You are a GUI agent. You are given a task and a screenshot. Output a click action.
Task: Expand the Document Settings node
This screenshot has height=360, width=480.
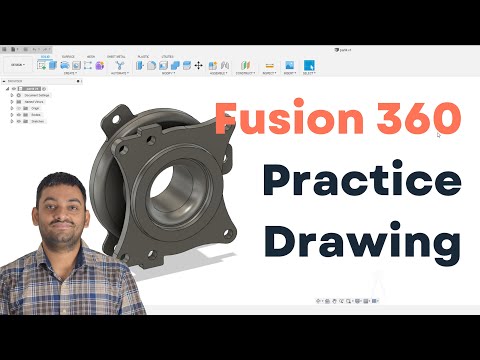(12, 95)
